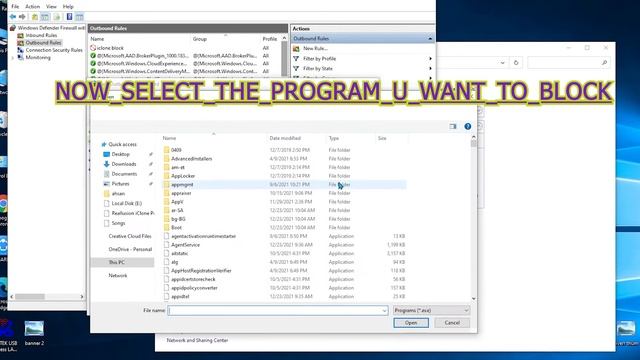640x360 pixels.
Task: Click the Filter by Profile funnel icon
Action: point(296,59)
